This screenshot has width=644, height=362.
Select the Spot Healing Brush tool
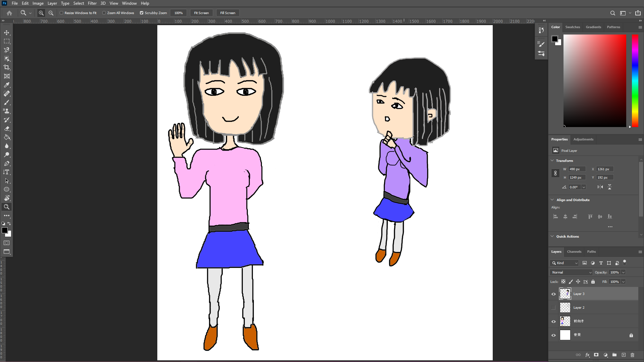point(7,94)
